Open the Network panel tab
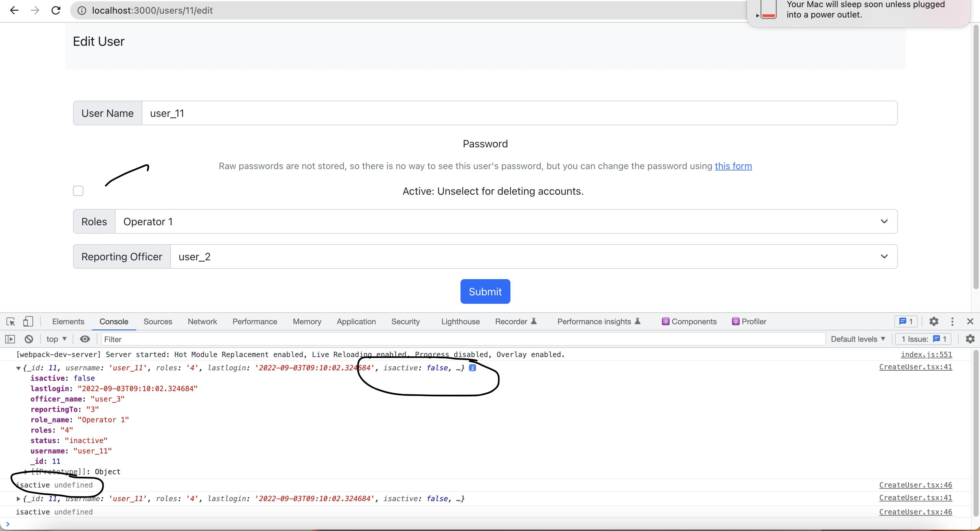Viewport: 980px width, 531px height. (x=202, y=321)
